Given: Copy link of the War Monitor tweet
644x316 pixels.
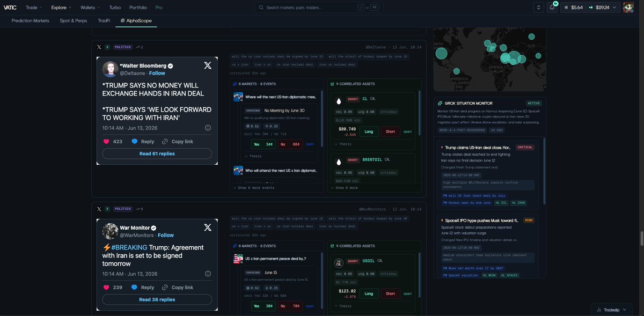Looking at the screenshot, I should click(x=178, y=288).
